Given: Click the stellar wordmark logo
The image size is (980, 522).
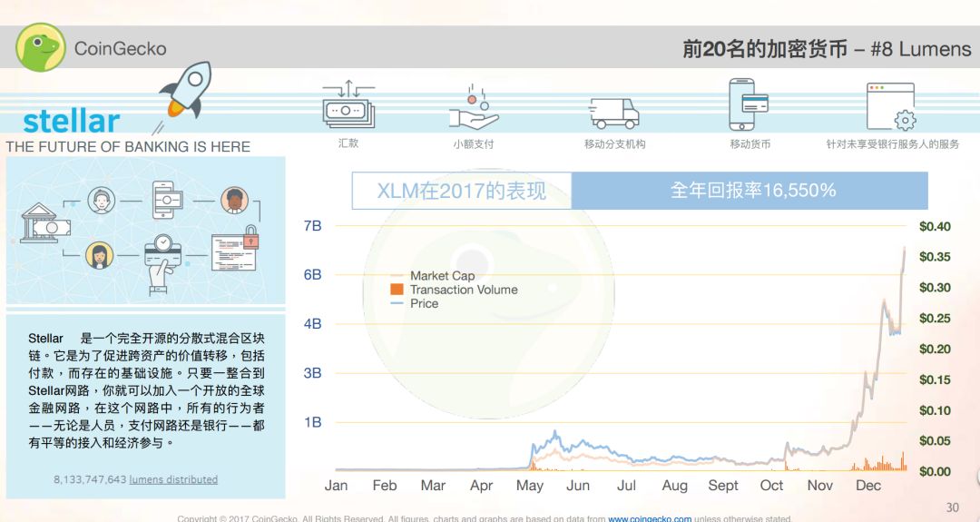Looking at the screenshot, I should tap(72, 122).
